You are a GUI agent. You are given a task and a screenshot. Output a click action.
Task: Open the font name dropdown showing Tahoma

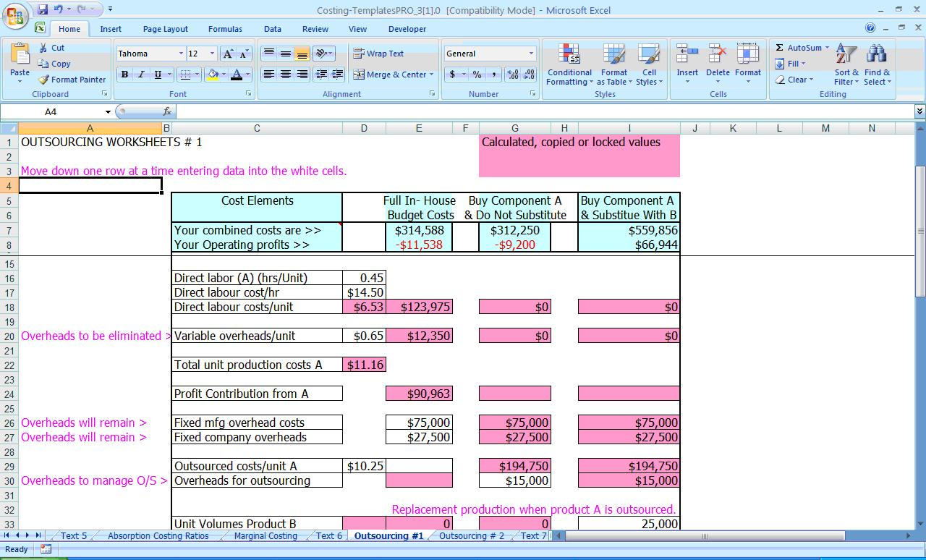pyautogui.click(x=181, y=54)
